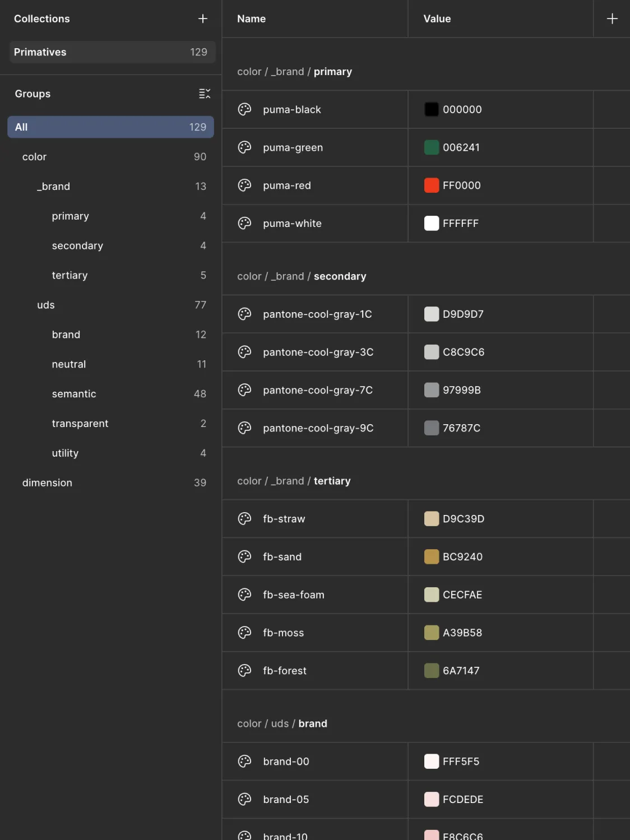Open the color group in sidebar
630x840 pixels.
pyautogui.click(x=35, y=157)
